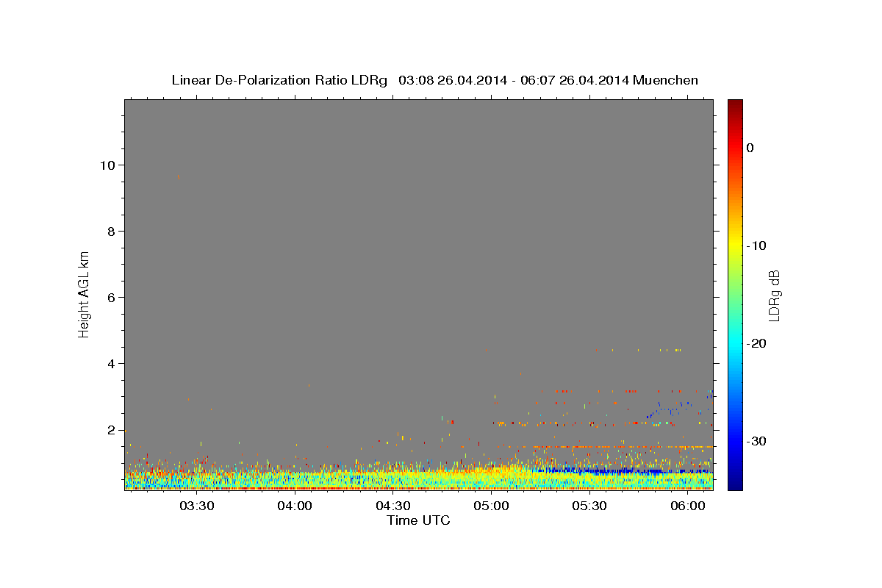Click the colorbar value label 0
882x588 pixels.
pos(750,148)
